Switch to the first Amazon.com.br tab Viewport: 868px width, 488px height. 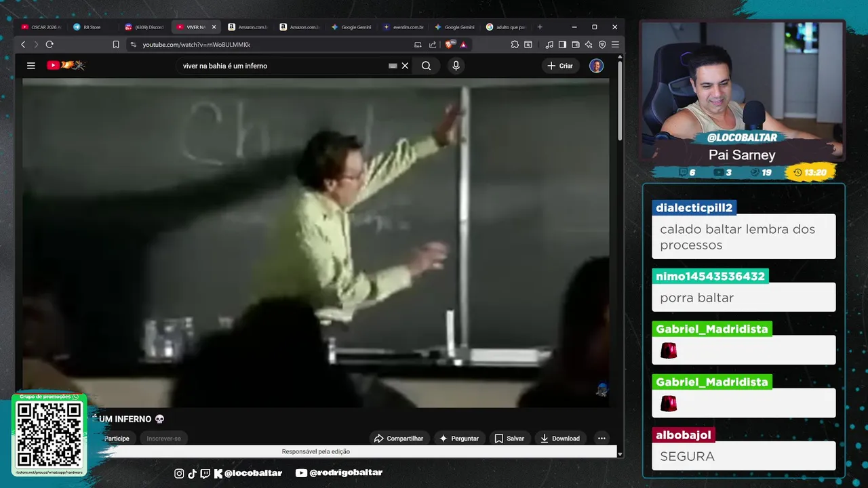(x=248, y=27)
